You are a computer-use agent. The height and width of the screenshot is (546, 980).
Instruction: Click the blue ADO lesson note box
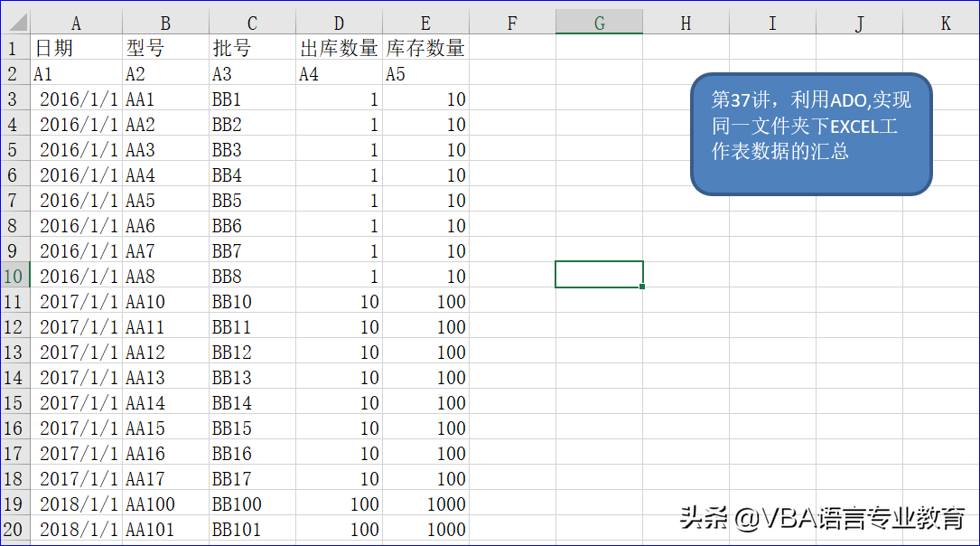[811, 134]
